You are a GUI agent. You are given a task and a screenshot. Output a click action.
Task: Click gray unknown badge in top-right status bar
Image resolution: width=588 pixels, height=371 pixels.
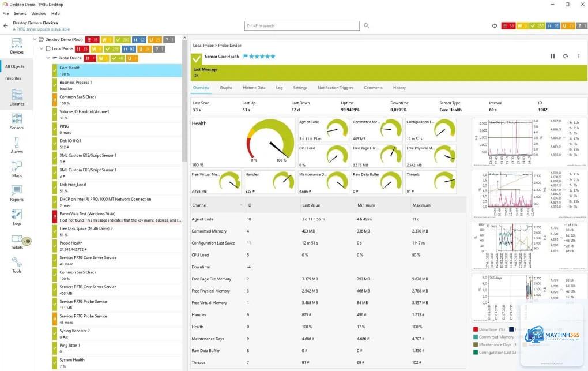pyautogui.click(x=582, y=25)
